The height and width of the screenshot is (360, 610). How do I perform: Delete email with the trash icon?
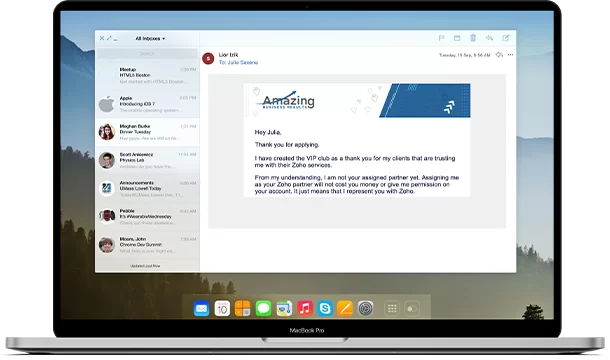[473, 38]
